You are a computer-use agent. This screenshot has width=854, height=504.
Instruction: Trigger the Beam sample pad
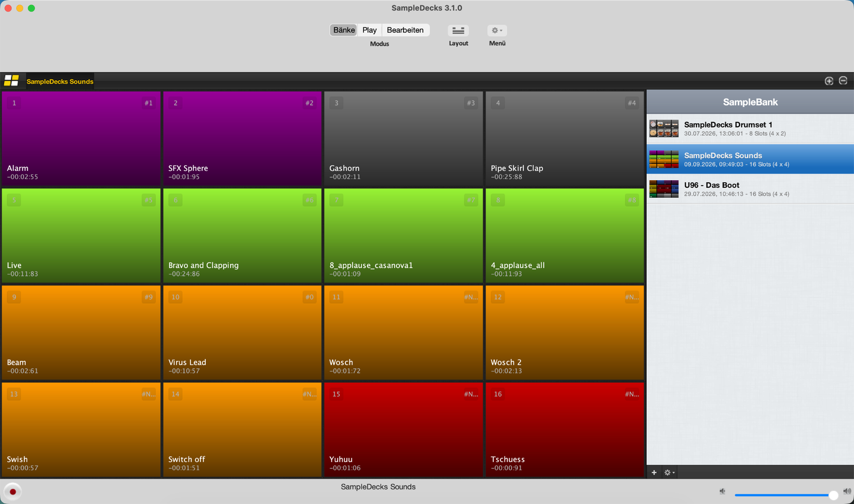tap(81, 333)
